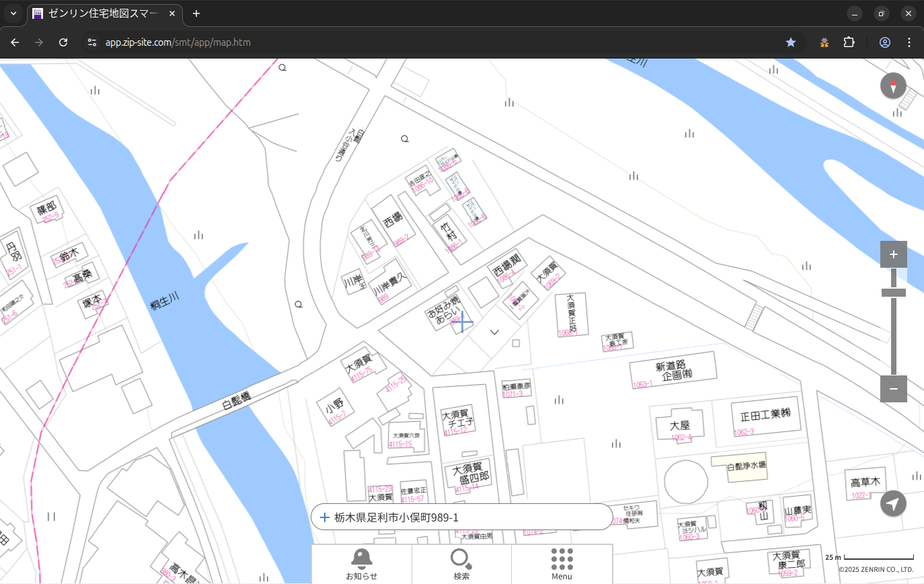
Task: Open the browser extensions puzzle icon
Action: [849, 42]
